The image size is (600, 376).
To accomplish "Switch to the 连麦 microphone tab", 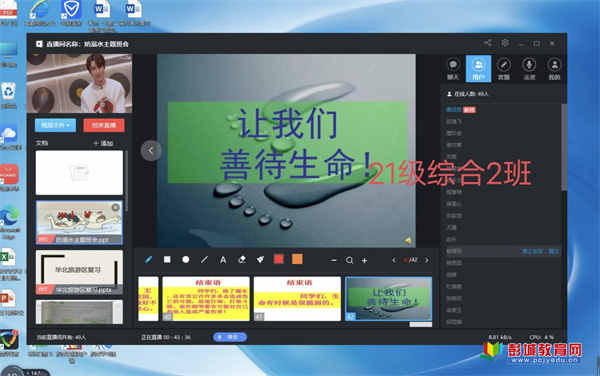I will [529, 69].
